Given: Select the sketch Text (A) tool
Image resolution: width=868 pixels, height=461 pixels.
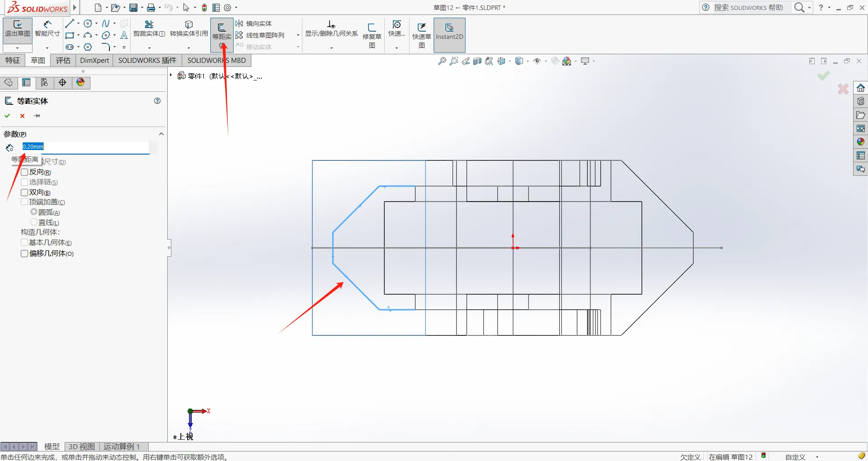Looking at the screenshot, I should (x=124, y=35).
